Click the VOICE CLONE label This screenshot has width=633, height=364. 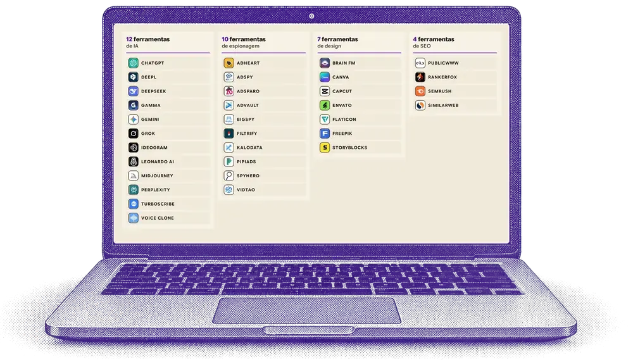158,218
